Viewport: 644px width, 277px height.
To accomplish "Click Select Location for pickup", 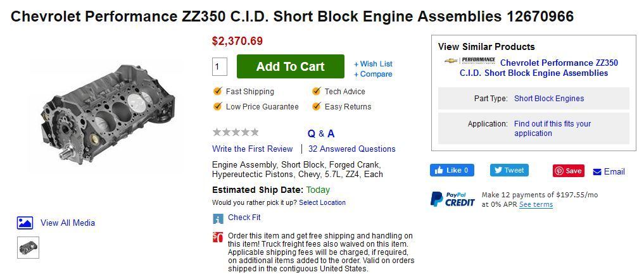I will pos(322,202).
